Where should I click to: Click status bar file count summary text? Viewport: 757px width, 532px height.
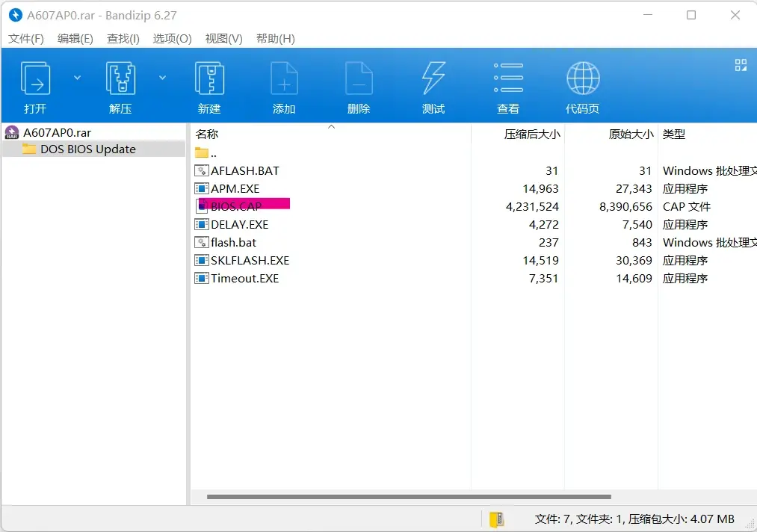click(634, 519)
